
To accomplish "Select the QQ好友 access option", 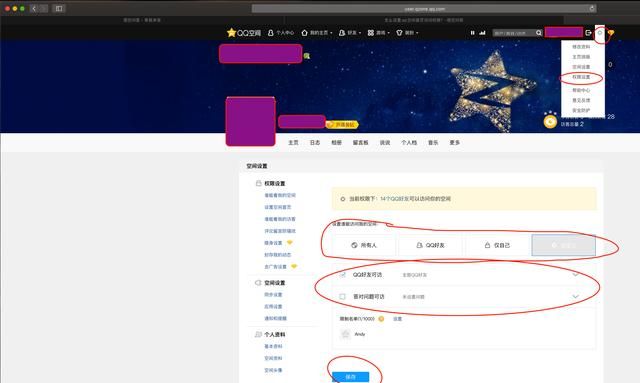I will 430,245.
